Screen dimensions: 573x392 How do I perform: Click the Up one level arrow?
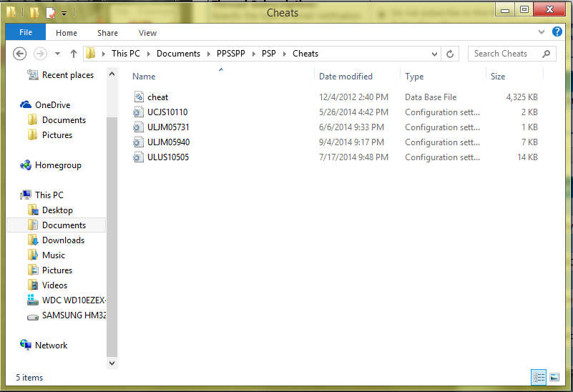point(74,54)
